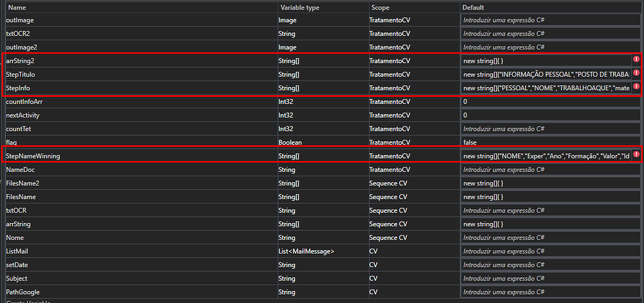
Task: Click the error icon on StepTitulo row
Action: click(636, 73)
